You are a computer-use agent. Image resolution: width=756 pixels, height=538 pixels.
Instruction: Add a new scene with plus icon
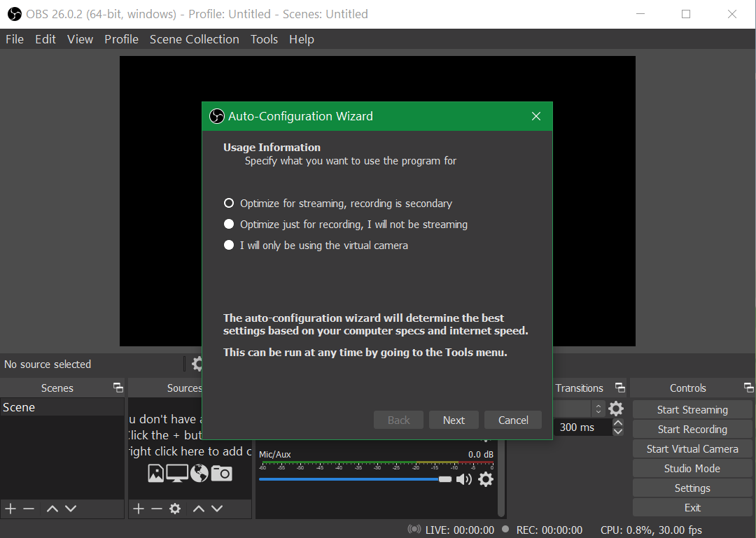[x=10, y=508]
